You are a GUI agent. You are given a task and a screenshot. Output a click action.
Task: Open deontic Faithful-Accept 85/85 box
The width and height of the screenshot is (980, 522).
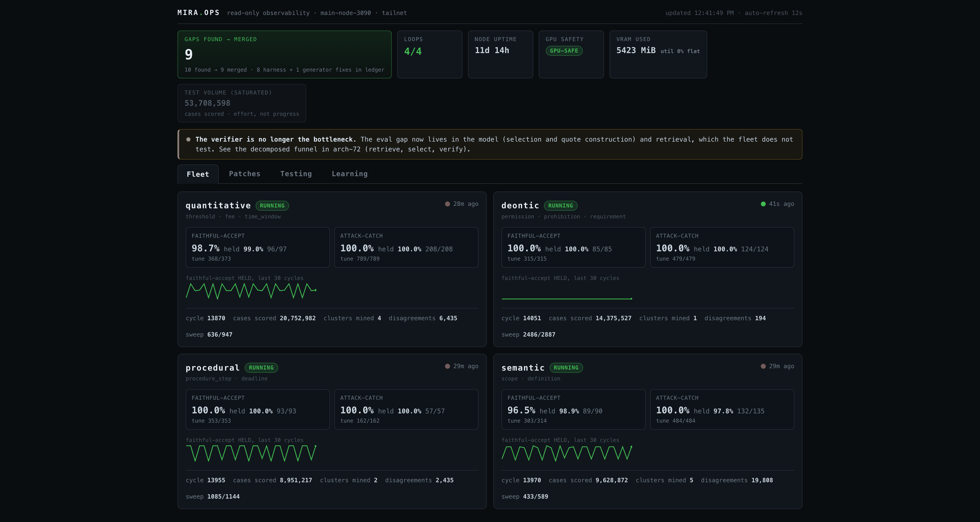click(x=573, y=247)
